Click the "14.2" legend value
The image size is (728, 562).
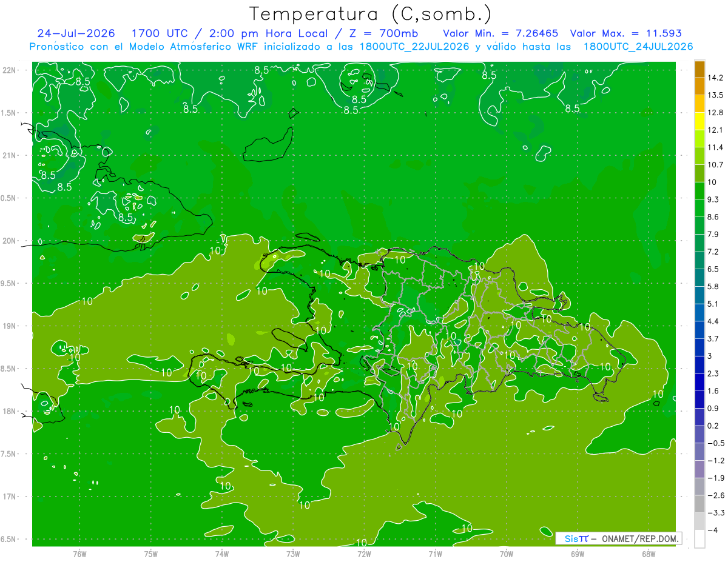[716, 78]
